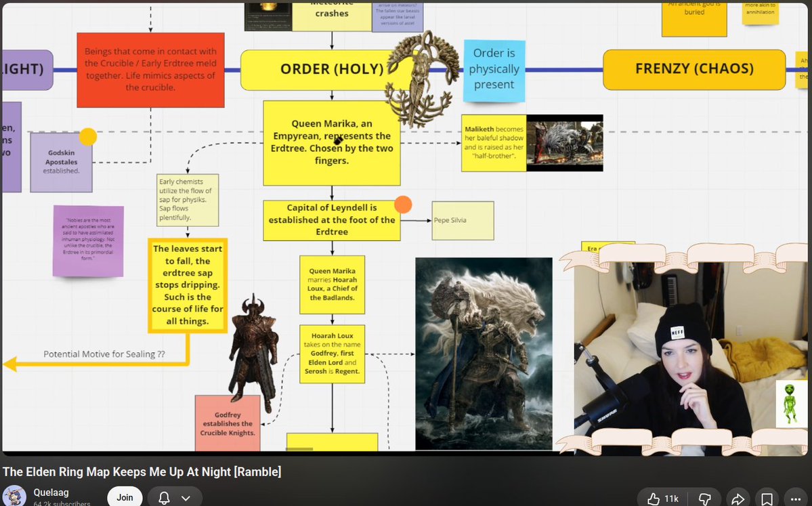Click the yellow dot on Godskin note
Viewport: 812px width, 506px height.
click(x=88, y=137)
